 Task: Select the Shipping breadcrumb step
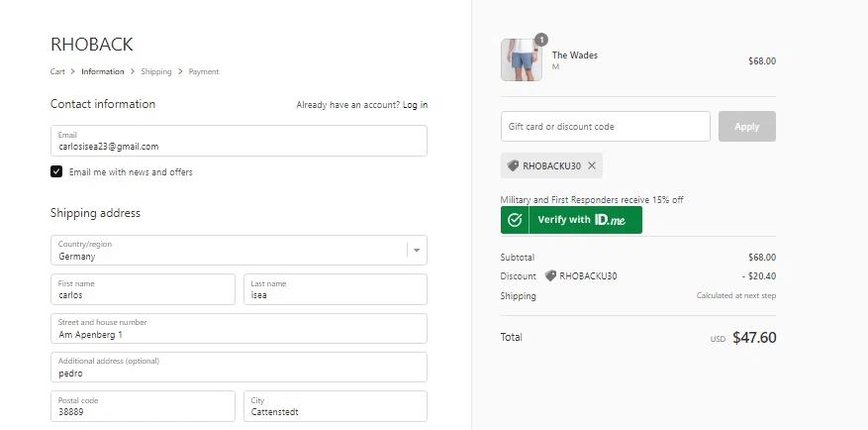[x=155, y=71]
